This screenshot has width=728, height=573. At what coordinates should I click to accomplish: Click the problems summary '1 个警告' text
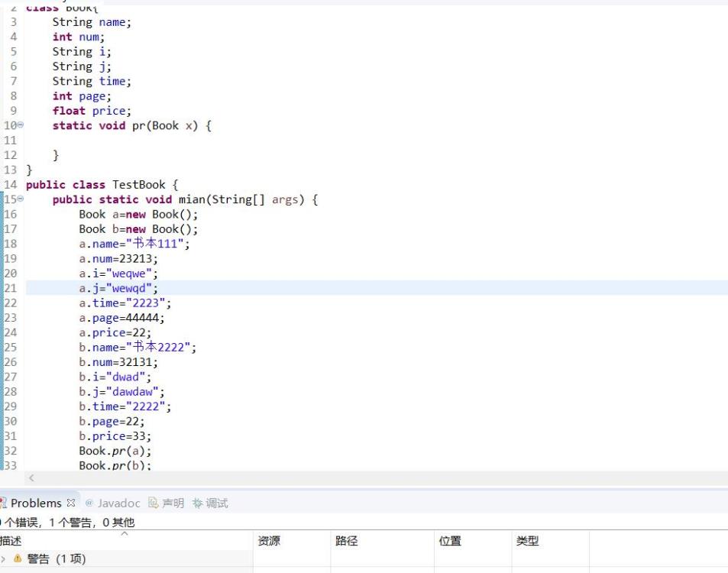(70, 523)
